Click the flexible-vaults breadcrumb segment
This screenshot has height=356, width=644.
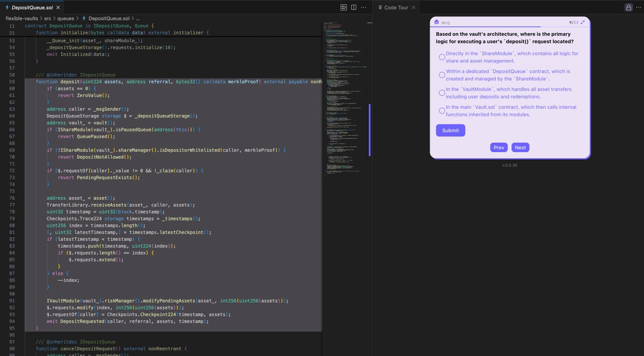23,19
